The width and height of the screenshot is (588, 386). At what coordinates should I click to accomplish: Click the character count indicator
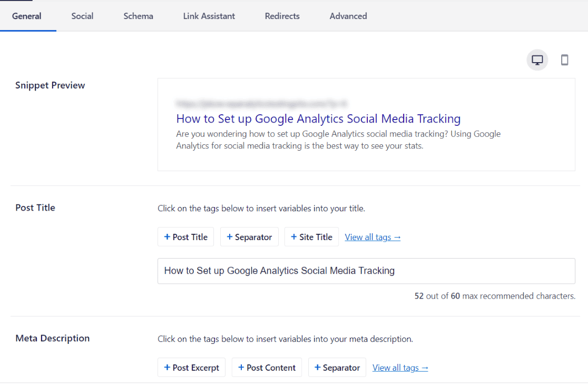click(494, 295)
